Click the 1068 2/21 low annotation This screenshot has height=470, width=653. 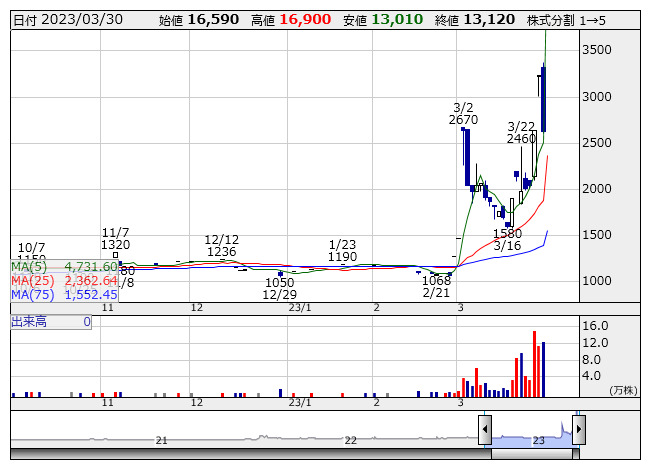pos(436,287)
